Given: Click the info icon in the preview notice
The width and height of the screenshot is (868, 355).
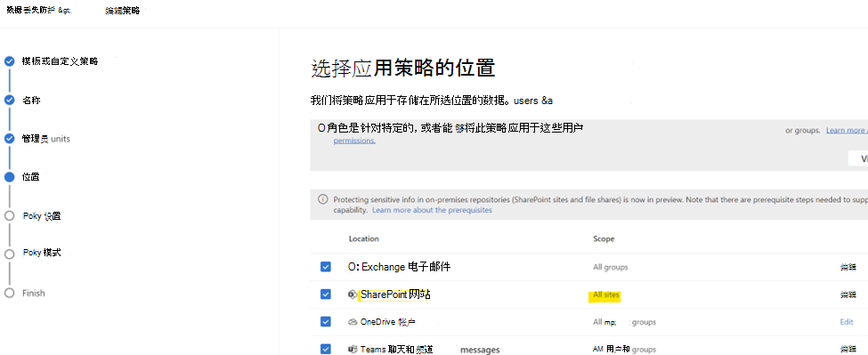Looking at the screenshot, I should click(x=322, y=199).
